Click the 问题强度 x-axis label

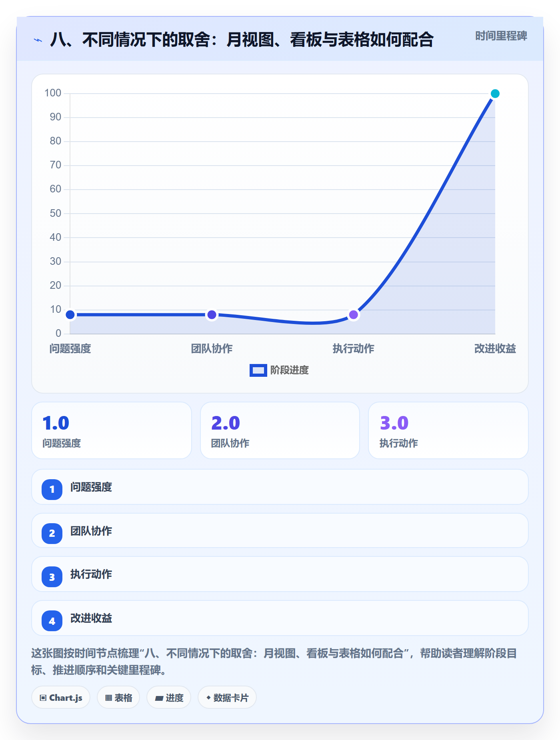[x=70, y=349]
